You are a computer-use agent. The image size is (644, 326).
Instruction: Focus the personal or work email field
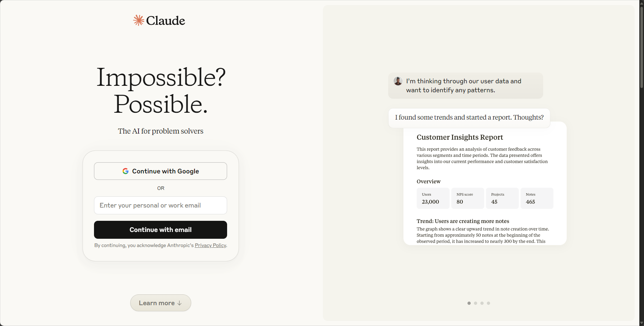pos(160,205)
